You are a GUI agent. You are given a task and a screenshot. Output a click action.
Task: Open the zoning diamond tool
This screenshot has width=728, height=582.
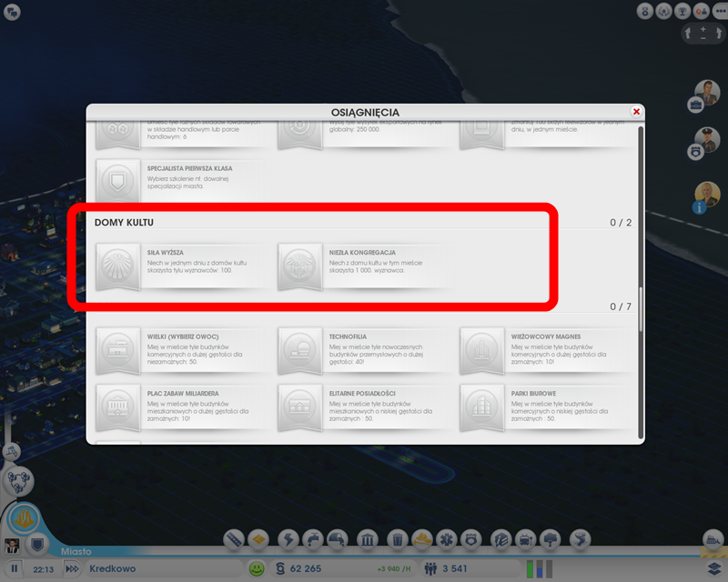click(258, 539)
